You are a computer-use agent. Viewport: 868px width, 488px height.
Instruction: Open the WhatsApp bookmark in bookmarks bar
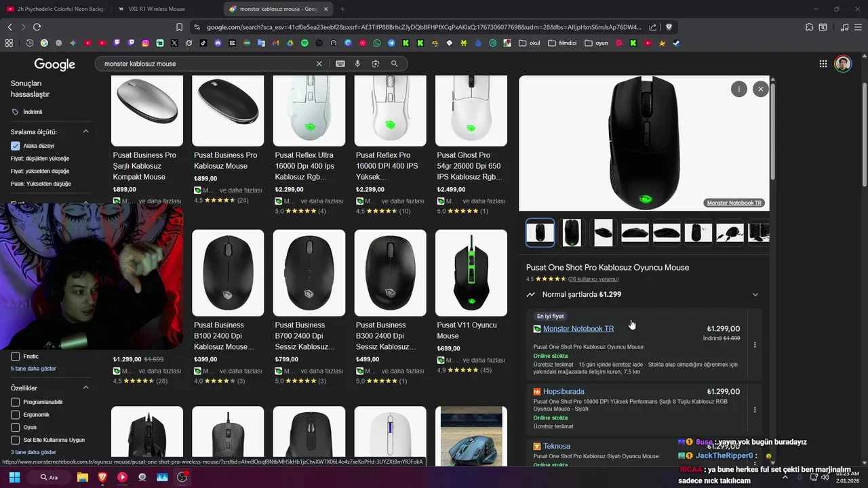point(377,43)
